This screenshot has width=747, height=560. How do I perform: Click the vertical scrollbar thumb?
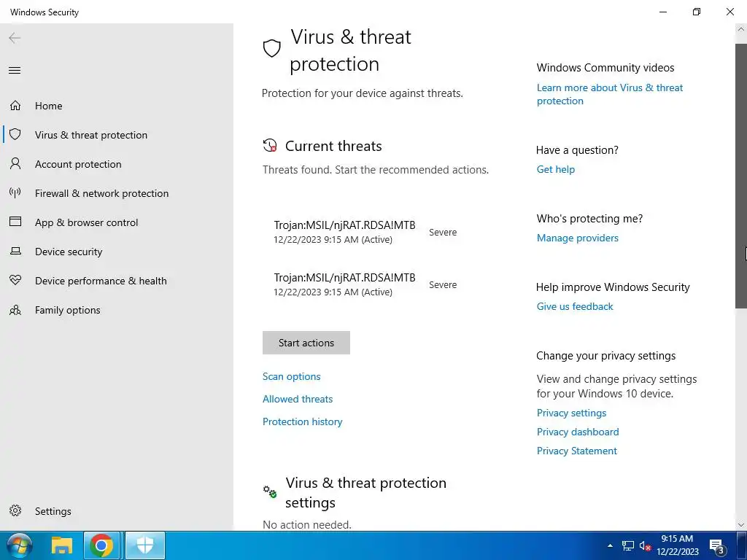(x=741, y=176)
